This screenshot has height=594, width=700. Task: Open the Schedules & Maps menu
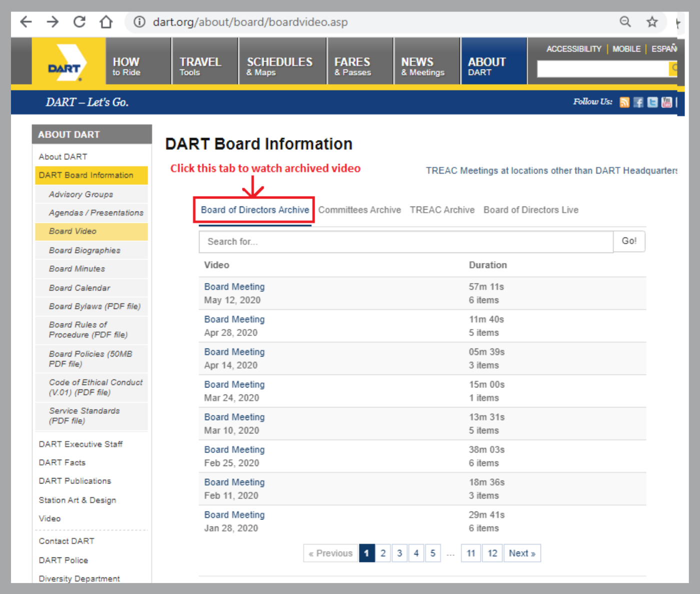click(283, 61)
